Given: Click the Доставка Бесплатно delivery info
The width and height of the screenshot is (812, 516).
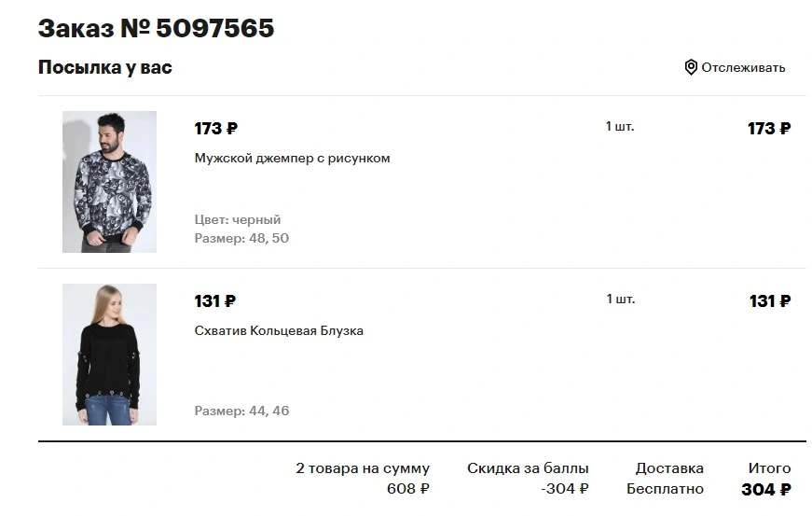Looking at the screenshot, I should 665,479.
